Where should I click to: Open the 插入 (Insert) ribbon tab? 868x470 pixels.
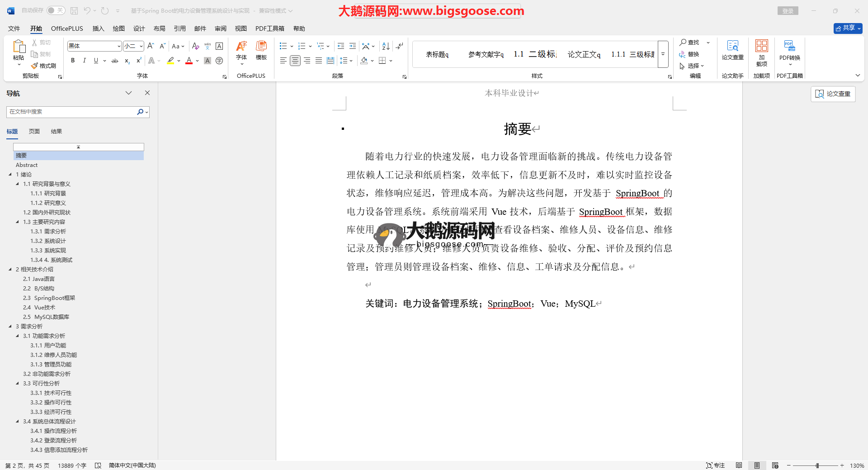(x=98, y=28)
